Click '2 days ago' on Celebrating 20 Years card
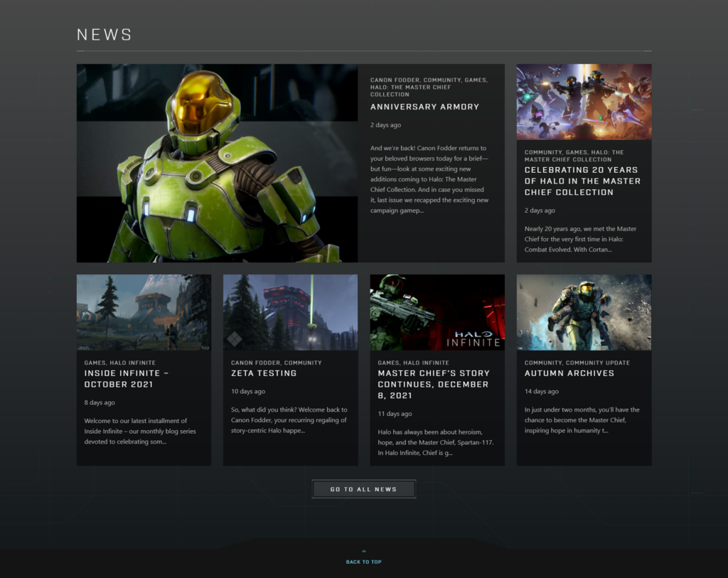728x578 pixels. pos(540,210)
